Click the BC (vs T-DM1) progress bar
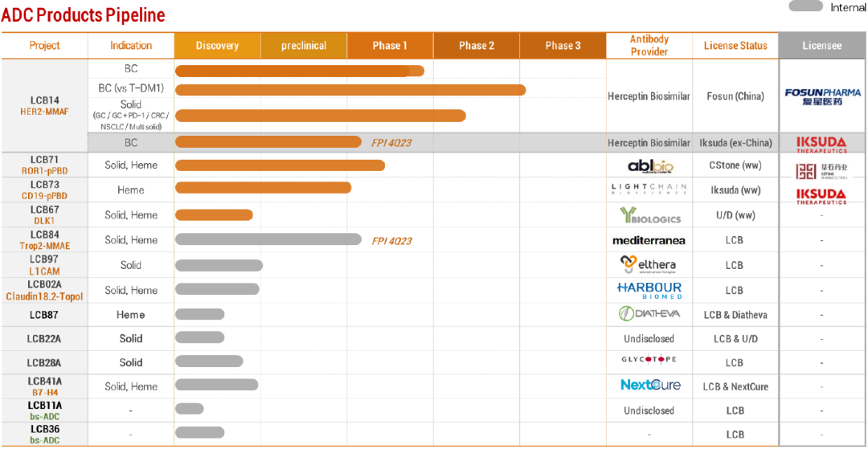The width and height of the screenshot is (868, 449). pos(350,90)
